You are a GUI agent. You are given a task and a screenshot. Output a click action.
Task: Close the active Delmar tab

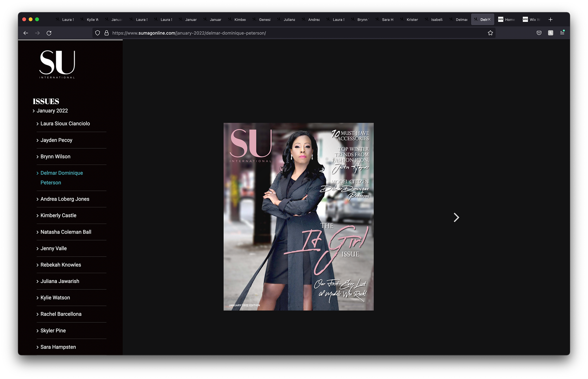point(489,20)
